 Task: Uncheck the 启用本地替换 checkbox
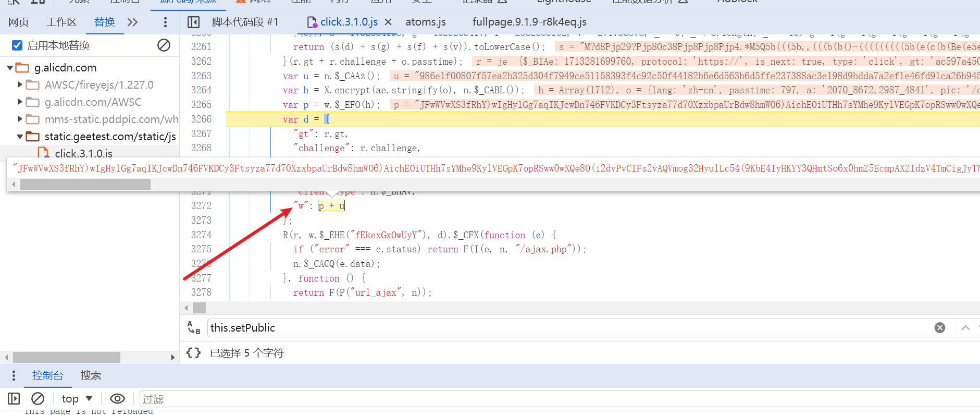[17, 45]
